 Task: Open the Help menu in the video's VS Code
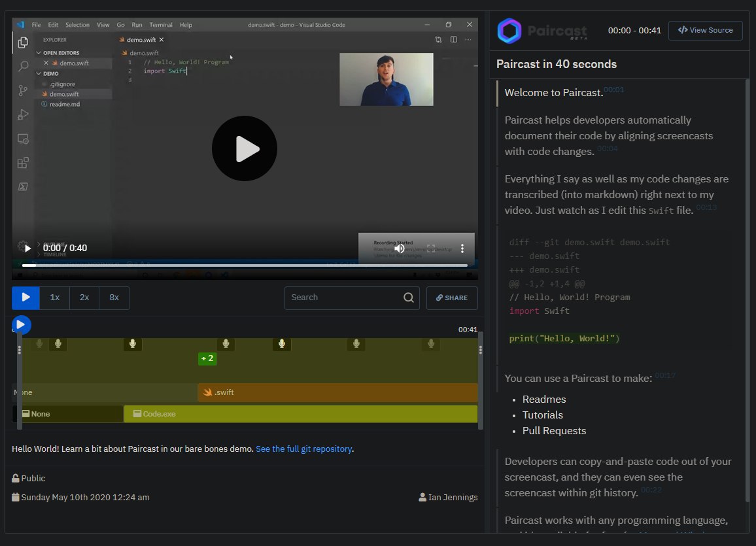pos(186,25)
